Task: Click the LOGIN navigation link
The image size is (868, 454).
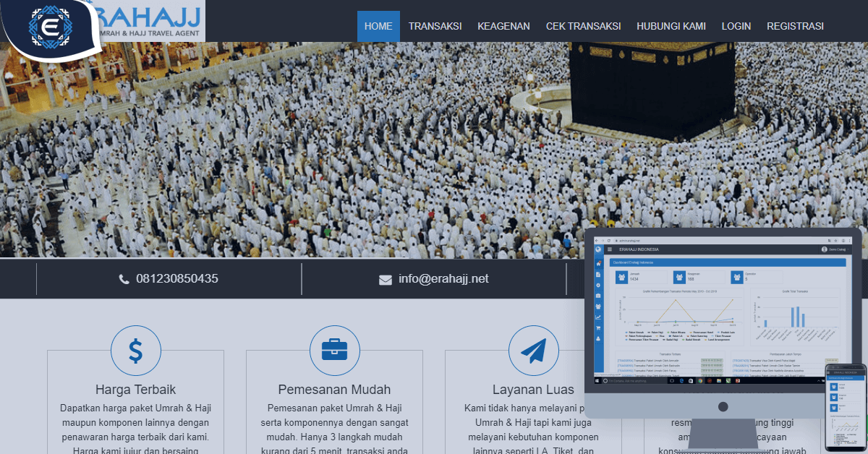Action: coord(736,26)
